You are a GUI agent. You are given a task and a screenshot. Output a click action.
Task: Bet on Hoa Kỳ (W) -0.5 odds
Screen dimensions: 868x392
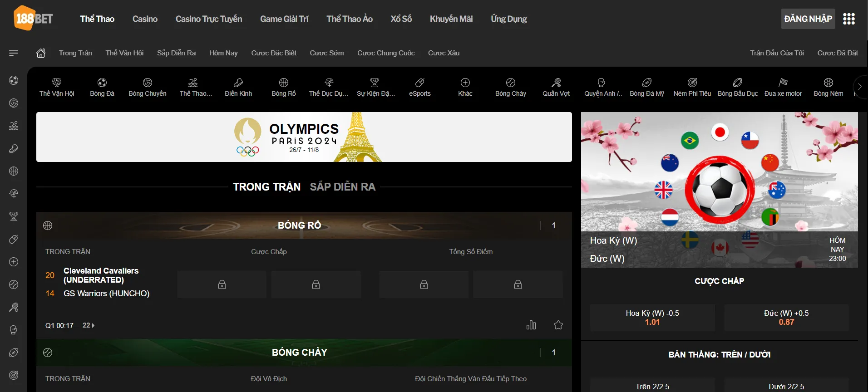[x=652, y=318]
